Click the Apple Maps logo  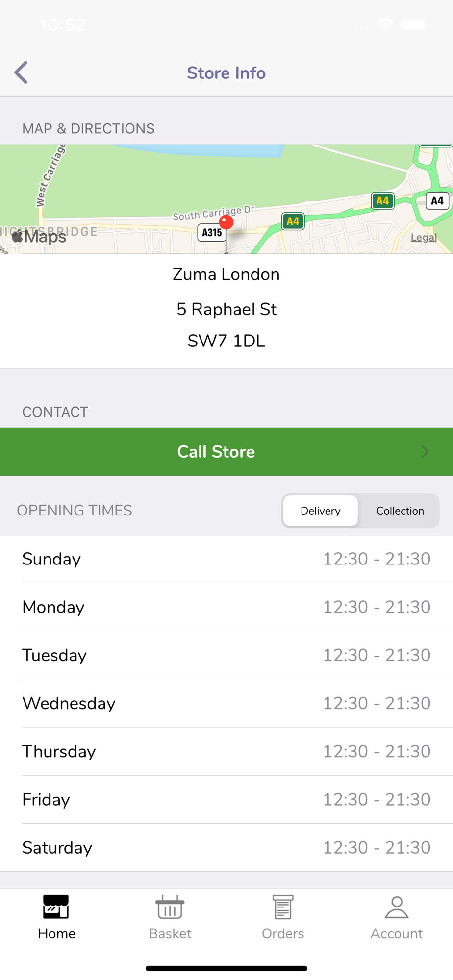pyautogui.click(x=39, y=237)
